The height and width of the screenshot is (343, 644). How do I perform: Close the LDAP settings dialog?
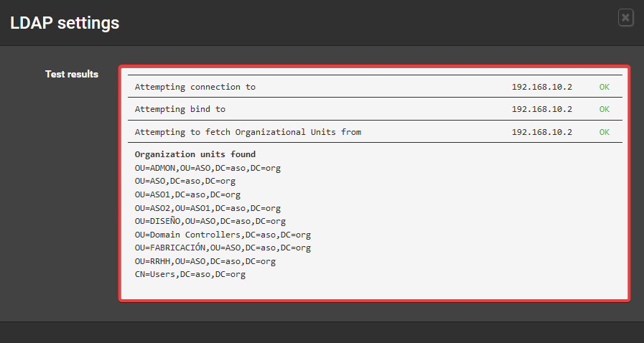point(626,18)
